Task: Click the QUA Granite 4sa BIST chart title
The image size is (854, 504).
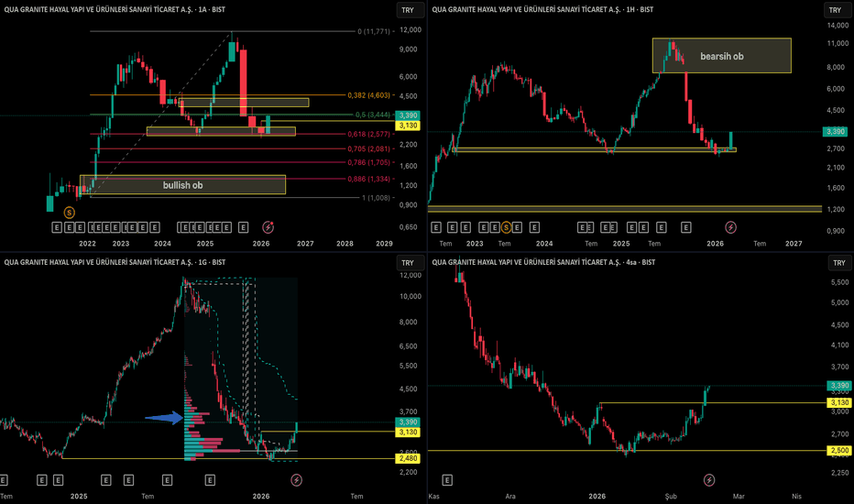Action: pos(543,262)
